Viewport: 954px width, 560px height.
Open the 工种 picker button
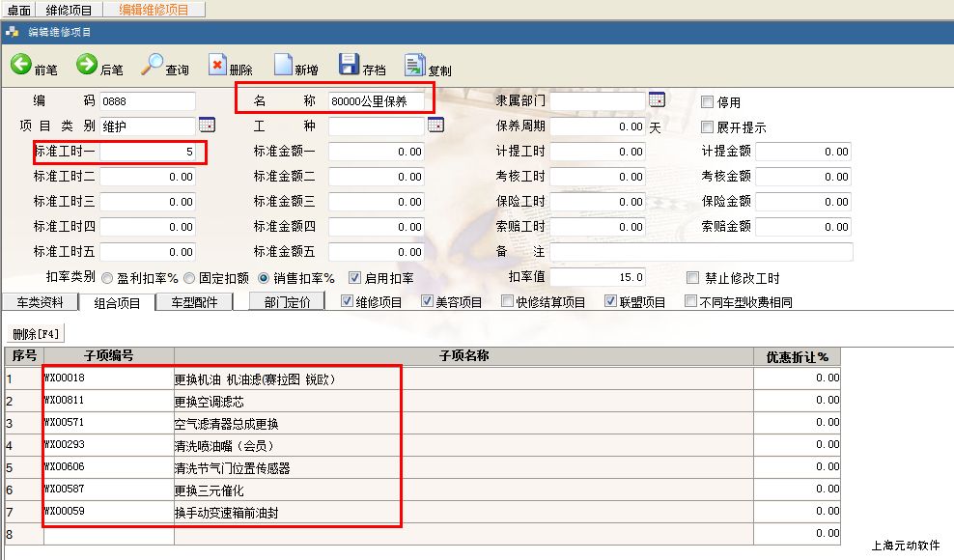435,126
